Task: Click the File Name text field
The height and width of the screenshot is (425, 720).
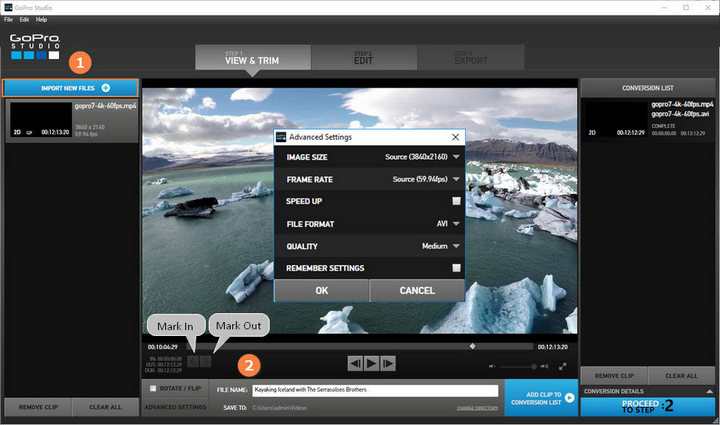Action: pyautogui.click(x=375, y=390)
